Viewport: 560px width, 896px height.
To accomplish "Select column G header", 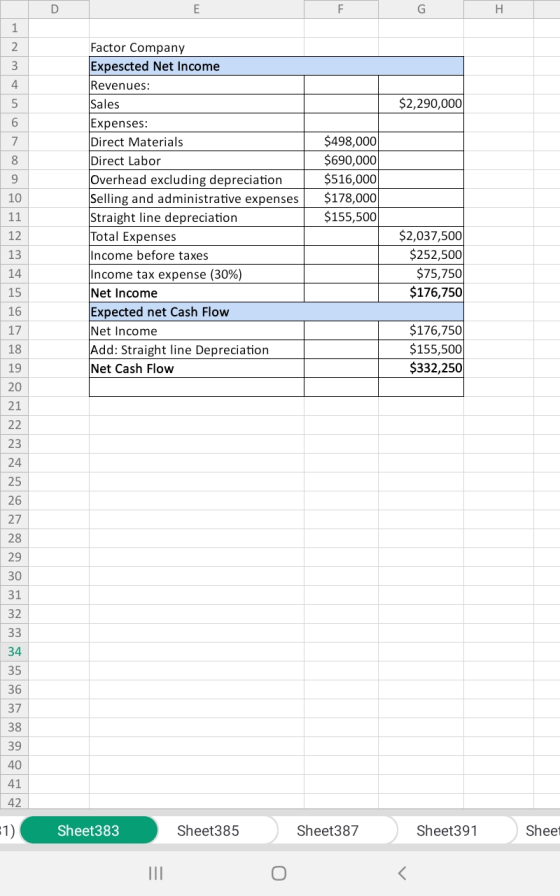I will (421, 9).
